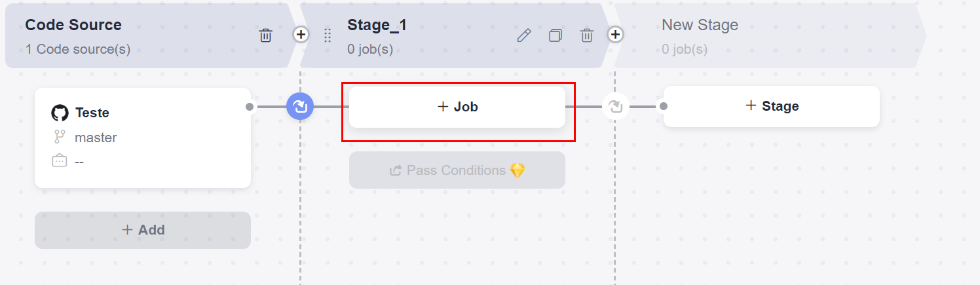Edit Stage_1 with the pencil icon
This screenshot has height=285, width=980.
click(523, 35)
